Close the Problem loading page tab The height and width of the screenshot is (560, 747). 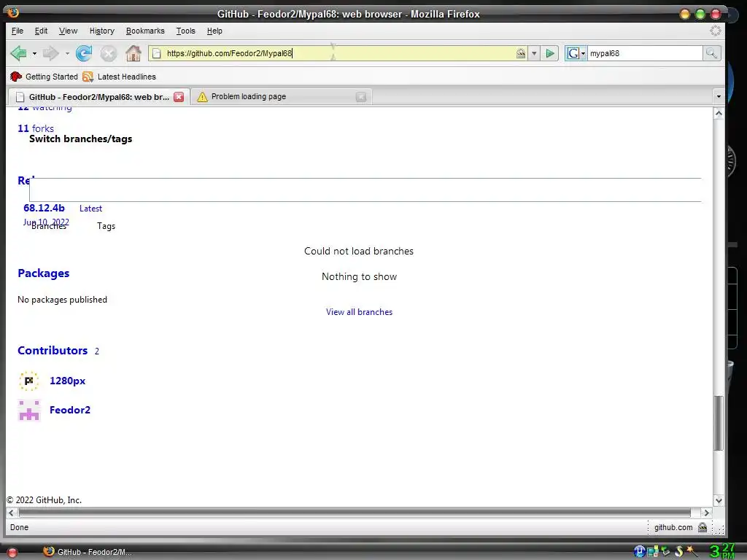(x=361, y=97)
